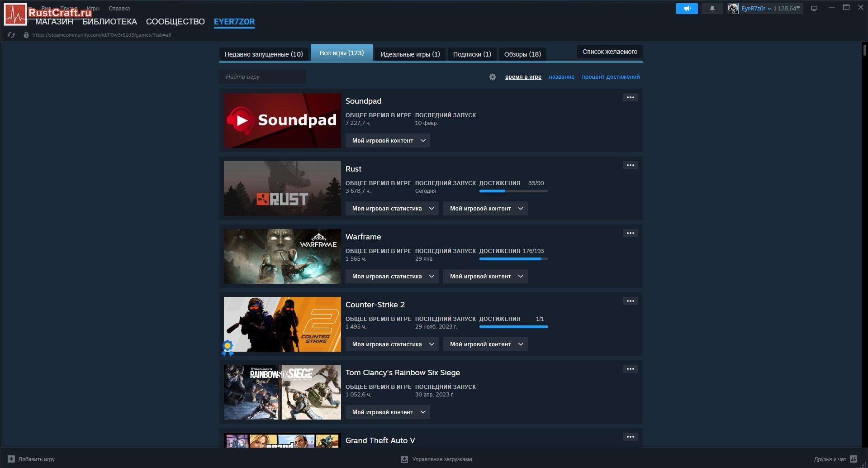The height and width of the screenshot is (468, 868).
Task: Click Warframe achievements progress bar
Action: 513,259
